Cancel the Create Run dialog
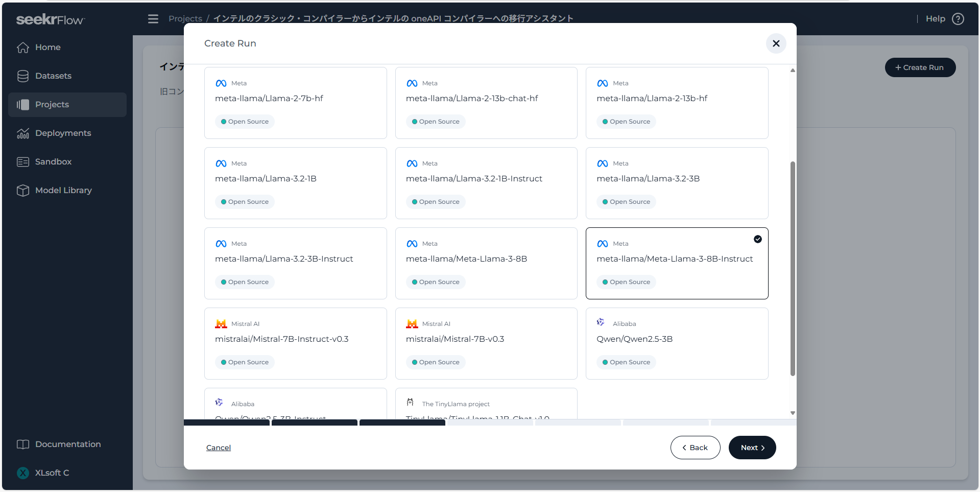The height and width of the screenshot is (492, 980). coord(219,448)
